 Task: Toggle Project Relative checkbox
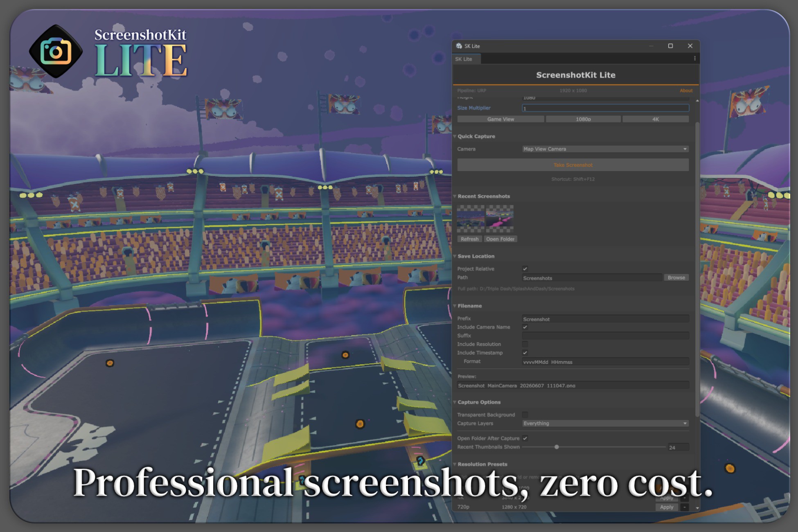coord(525,269)
